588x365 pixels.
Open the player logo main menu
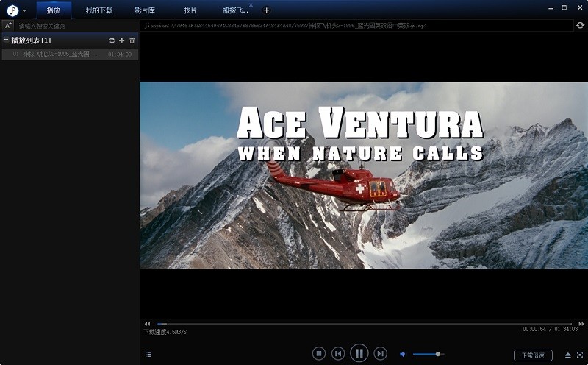click(12, 10)
